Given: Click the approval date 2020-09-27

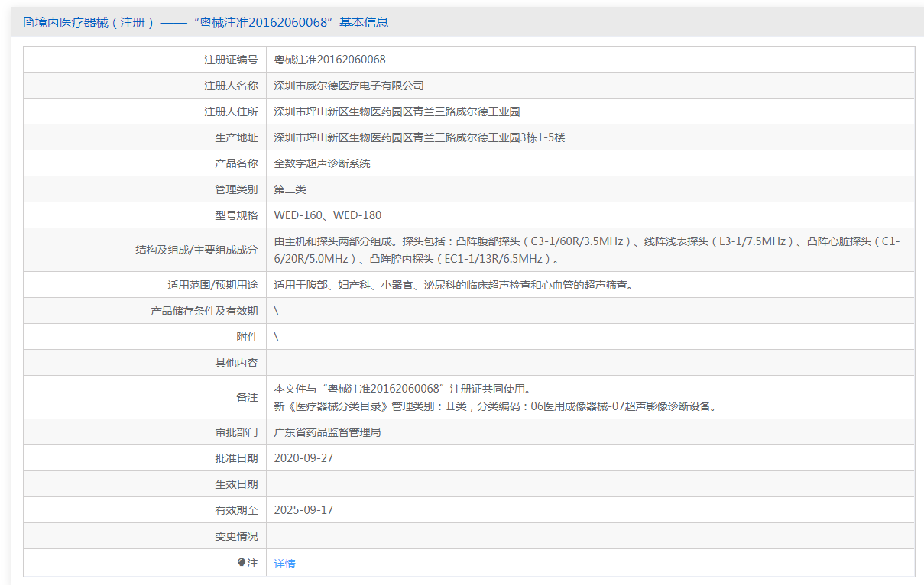Looking at the screenshot, I should (303, 458).
